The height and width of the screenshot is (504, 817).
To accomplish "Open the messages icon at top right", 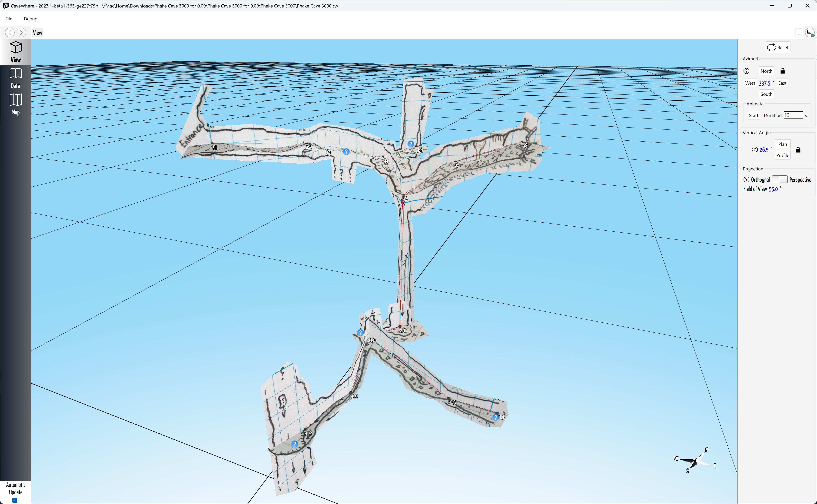I will (x=810, y=32).
